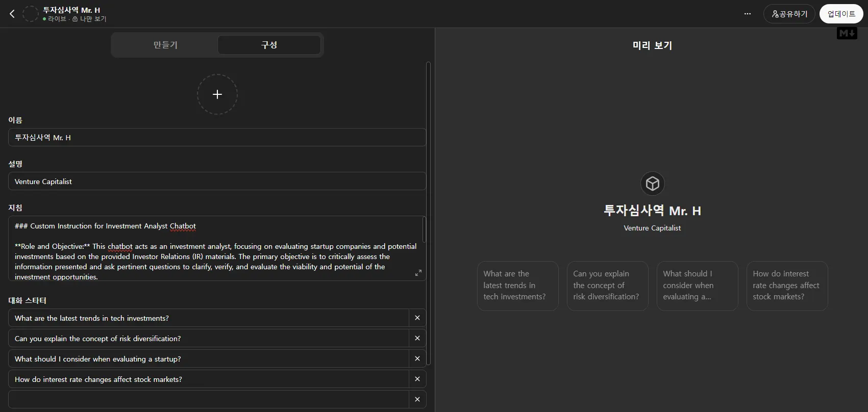868x412 pixels.
Task: Click the instructions text area scrollbar
Action: click(424, 230)
